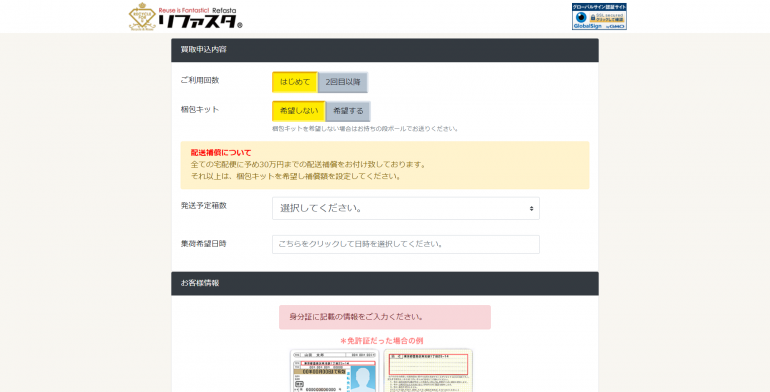Choose 希望する for packing kit
The image size is (770, 392).
[348, 111]
